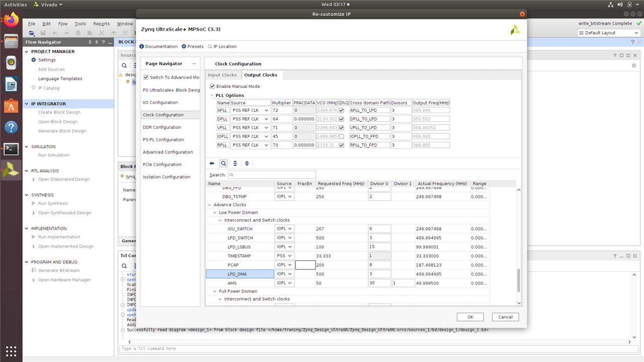
Task: Click the clock table vertical scrollbar
Action: [519, 281]
